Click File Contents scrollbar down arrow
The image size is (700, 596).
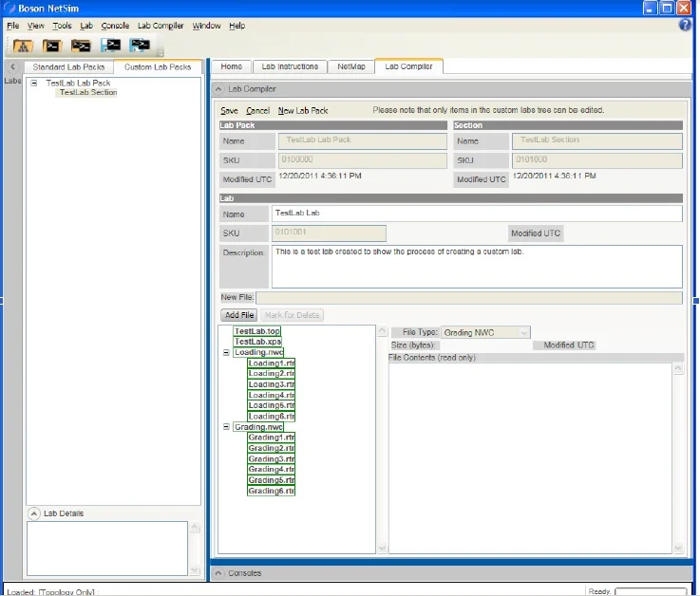678,548
